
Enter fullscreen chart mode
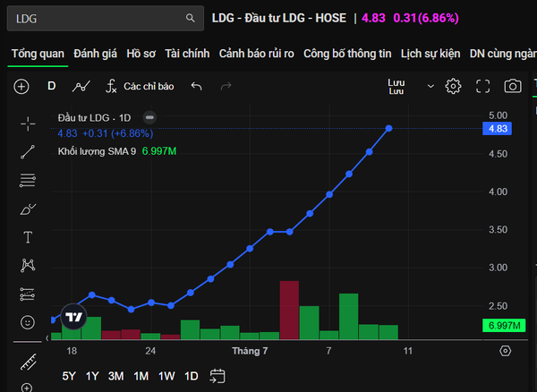483,86
